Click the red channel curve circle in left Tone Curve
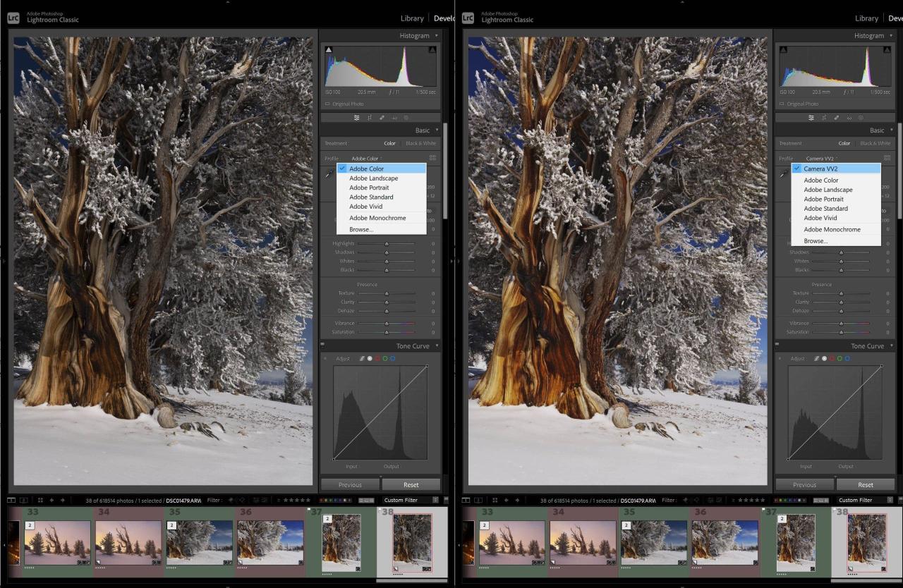This screenshot has height=588, width=903. pyautogui.click(x=377, y=359)
